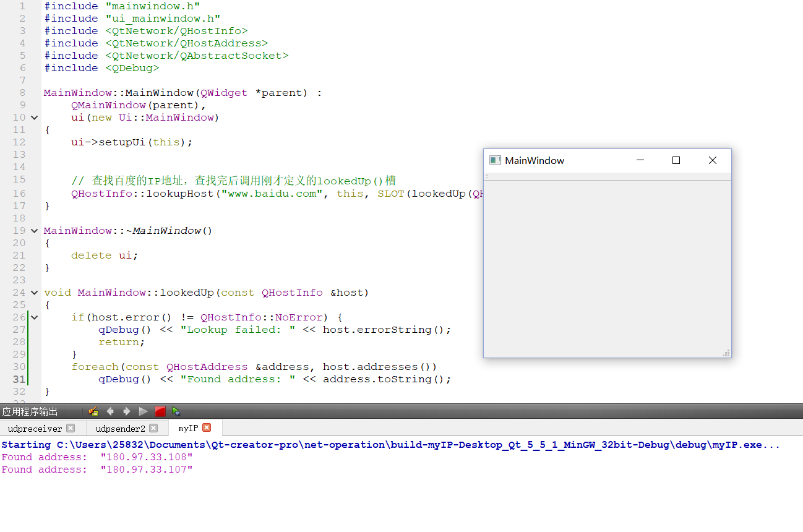Click the "www.baidu.com" string in code
The image size is (803, 532).
click(272, 194)
